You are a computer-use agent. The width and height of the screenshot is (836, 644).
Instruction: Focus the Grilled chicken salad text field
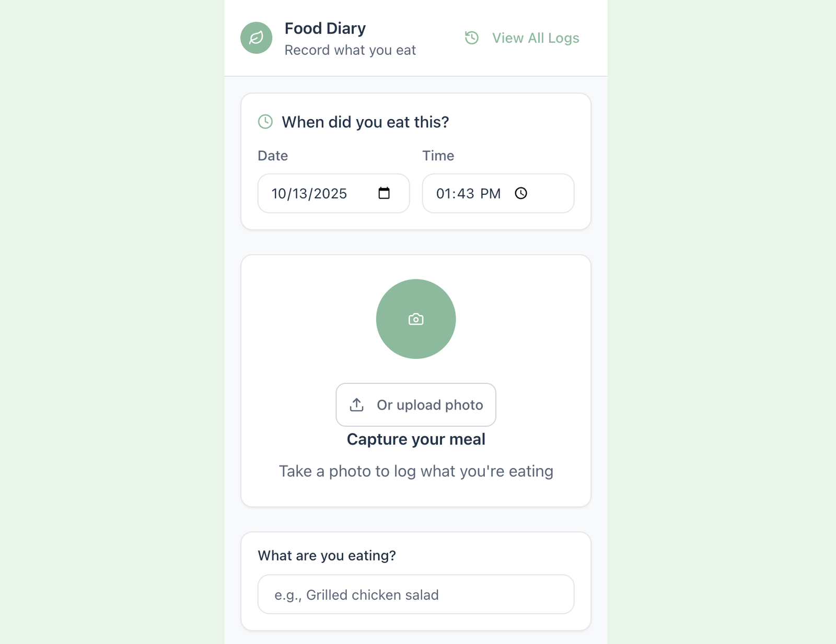415,594
